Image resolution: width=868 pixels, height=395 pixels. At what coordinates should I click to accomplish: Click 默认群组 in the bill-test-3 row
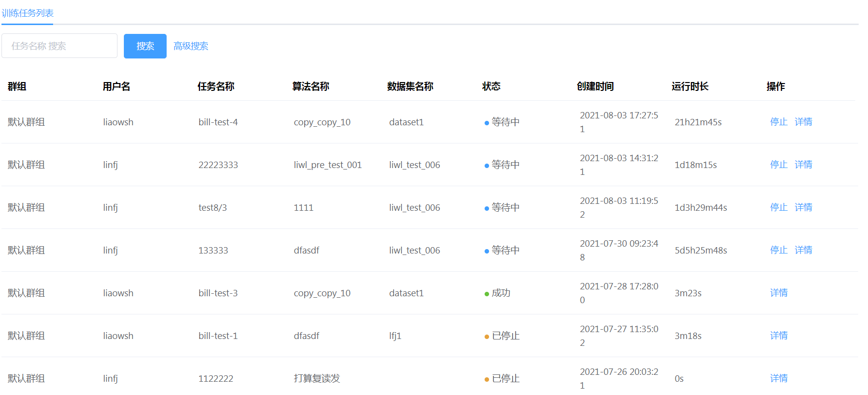[x=26, y=293]
